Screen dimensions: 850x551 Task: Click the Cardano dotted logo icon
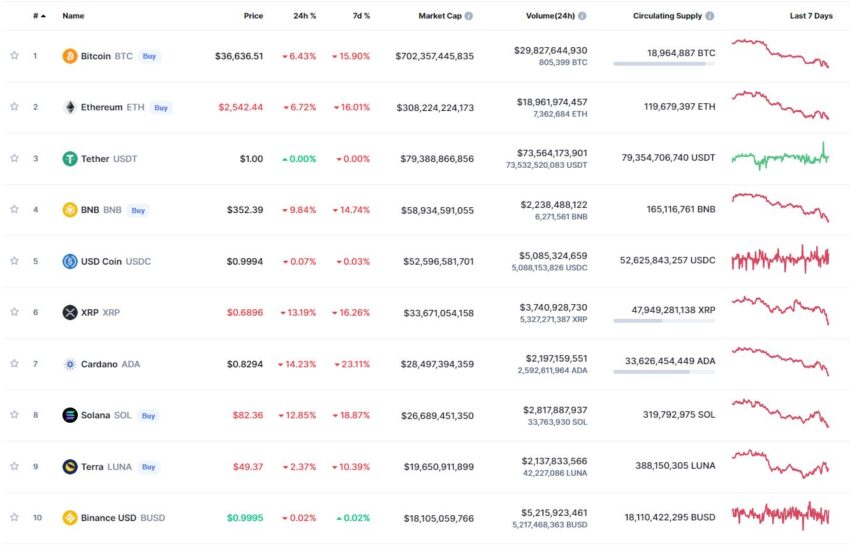click(70, 364)
